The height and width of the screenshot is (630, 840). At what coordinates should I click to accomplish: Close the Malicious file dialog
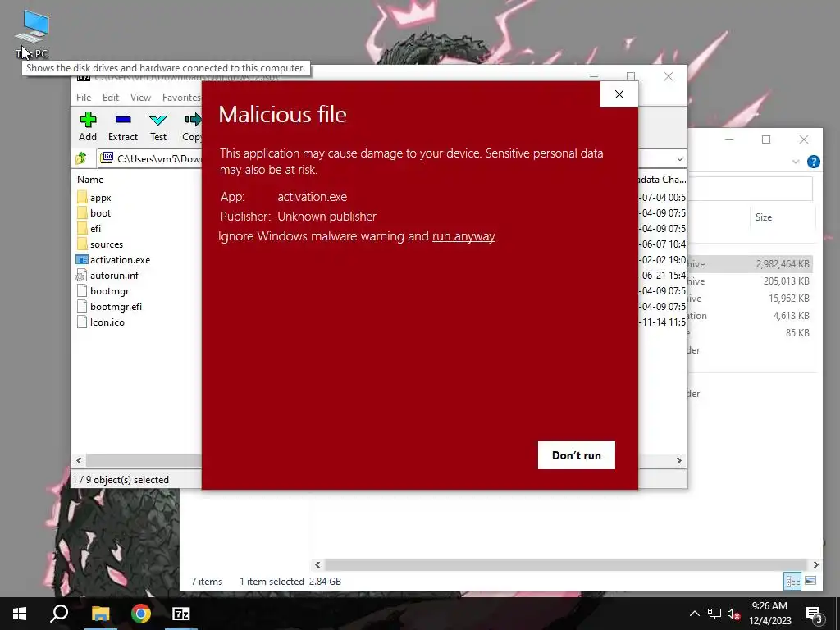point(619,94)
